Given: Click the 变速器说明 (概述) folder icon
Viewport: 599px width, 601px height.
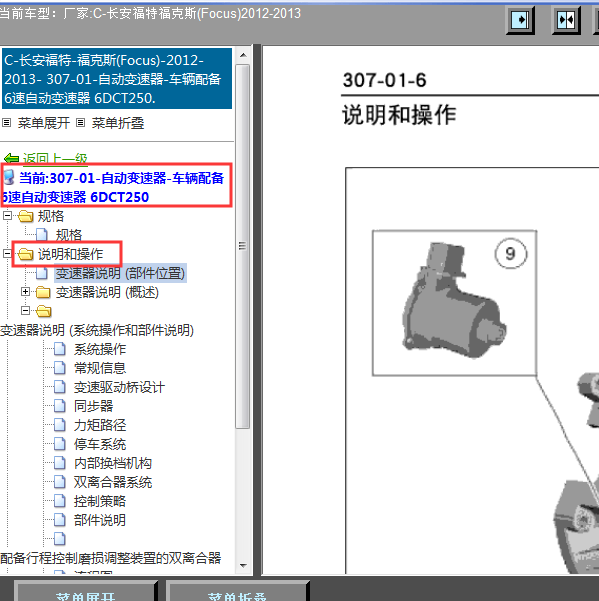Looking at the screenshot, I should (43, 292).
